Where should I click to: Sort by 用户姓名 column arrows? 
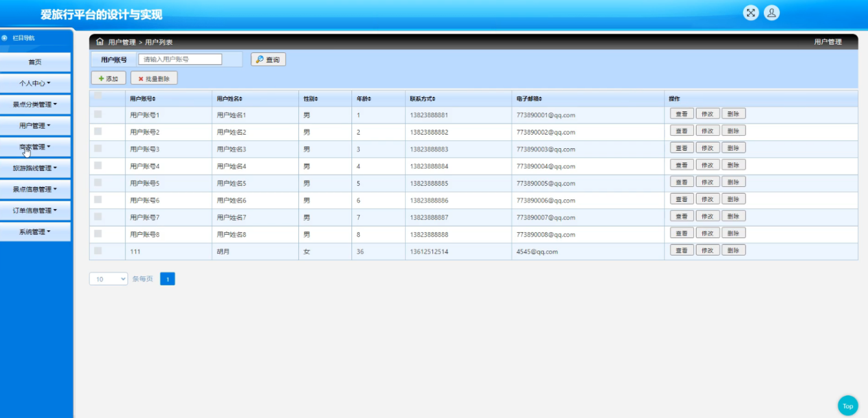[241, 99]
